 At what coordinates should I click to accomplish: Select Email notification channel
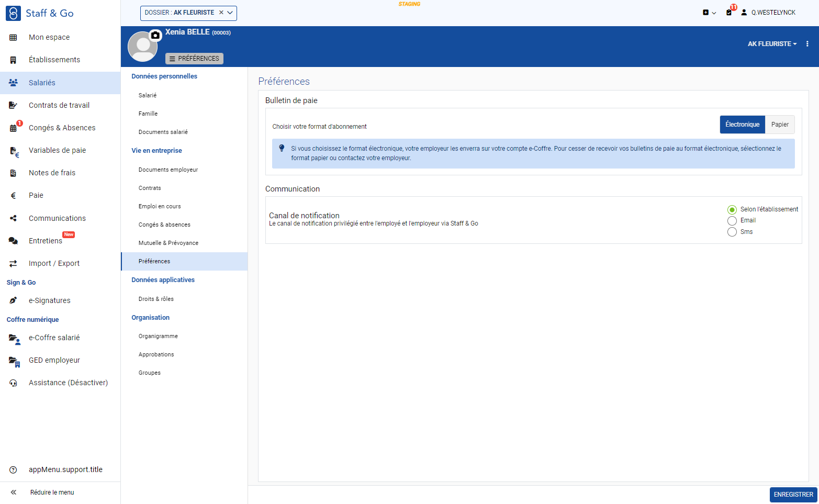tap(732, 221)
